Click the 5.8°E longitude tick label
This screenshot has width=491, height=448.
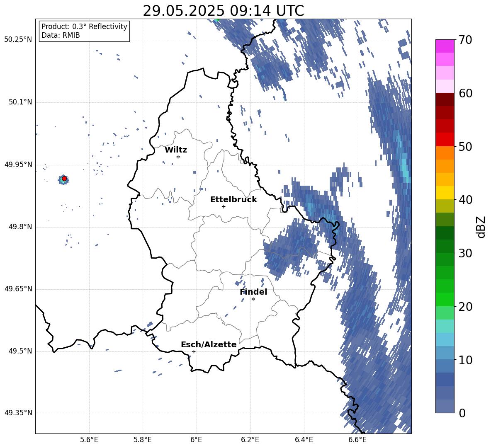143,440
